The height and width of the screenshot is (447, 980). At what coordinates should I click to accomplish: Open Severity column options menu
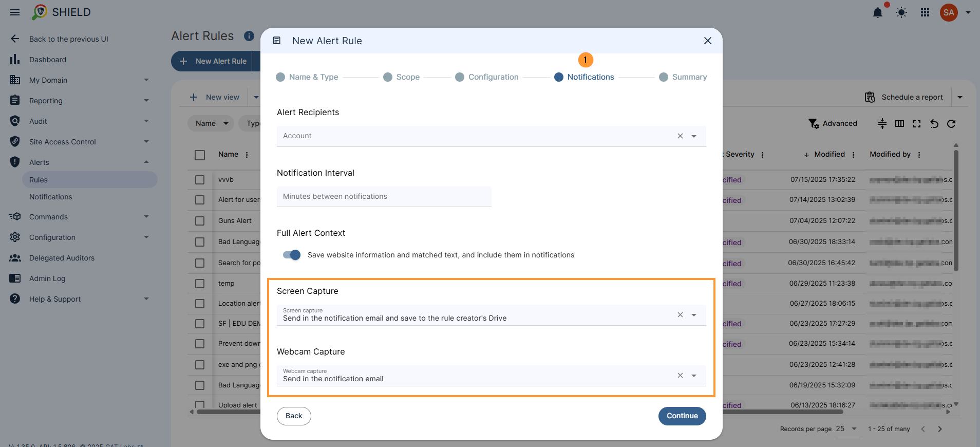tap(762, 155)
